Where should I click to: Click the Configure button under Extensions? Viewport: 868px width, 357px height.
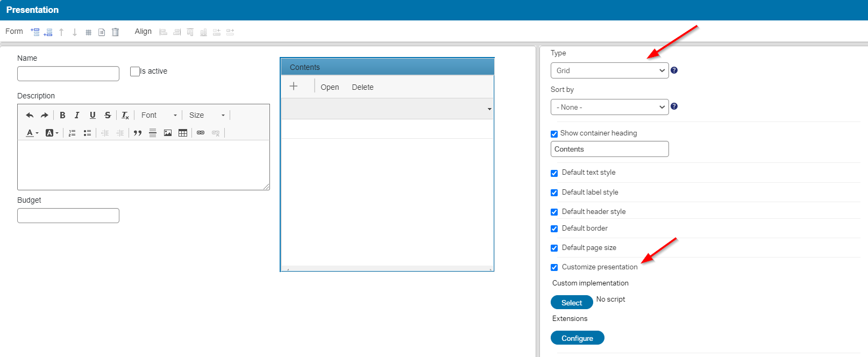577,338
